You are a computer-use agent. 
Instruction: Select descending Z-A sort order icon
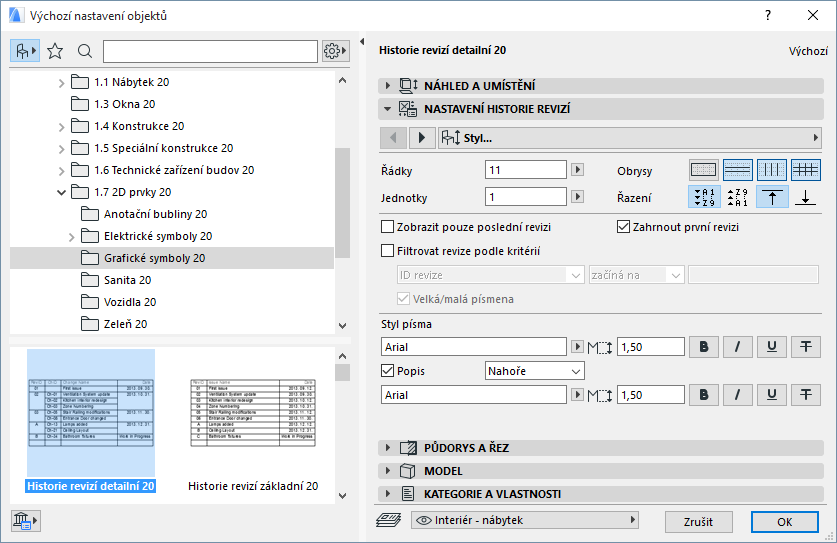coord(737,197)
